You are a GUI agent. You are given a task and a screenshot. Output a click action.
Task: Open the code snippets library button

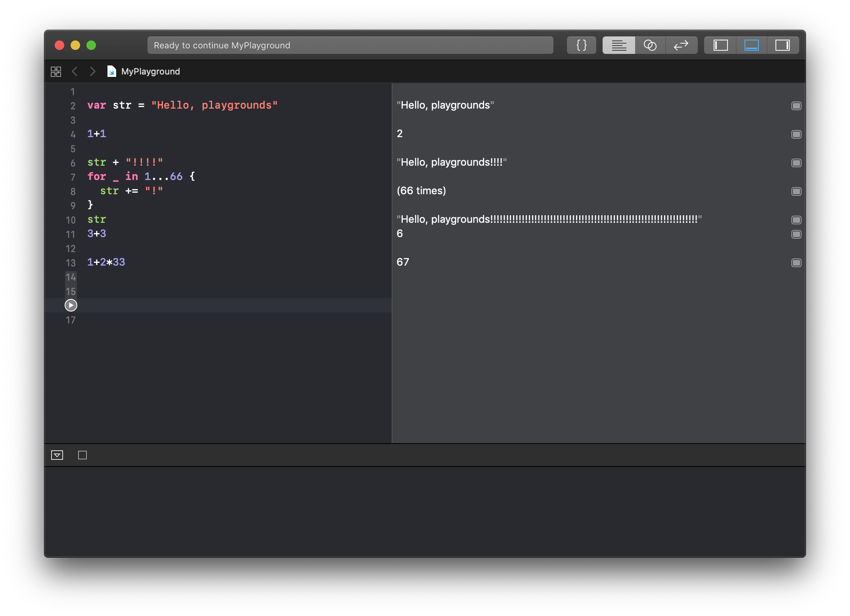click(x=581, y=45)
